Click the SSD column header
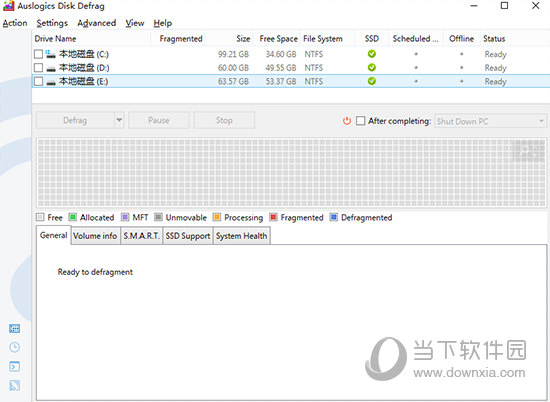Viewport: 550px width, 402px height. click(x=372, y=39)
